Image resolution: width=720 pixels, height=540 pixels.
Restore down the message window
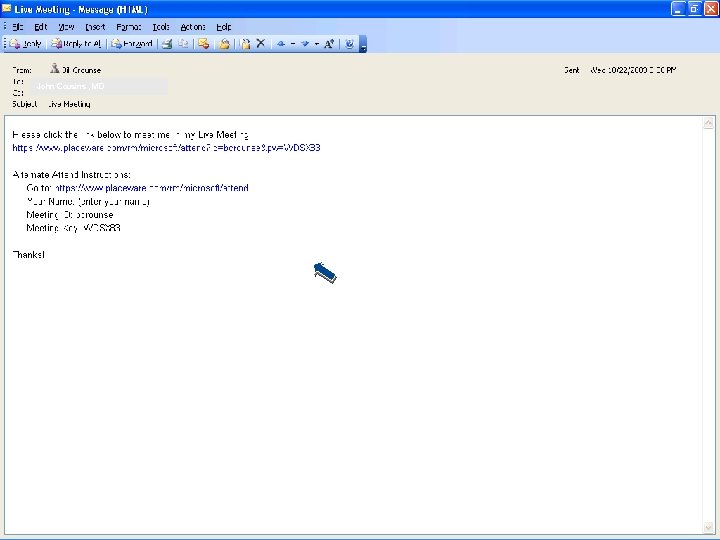click(694, 8)
